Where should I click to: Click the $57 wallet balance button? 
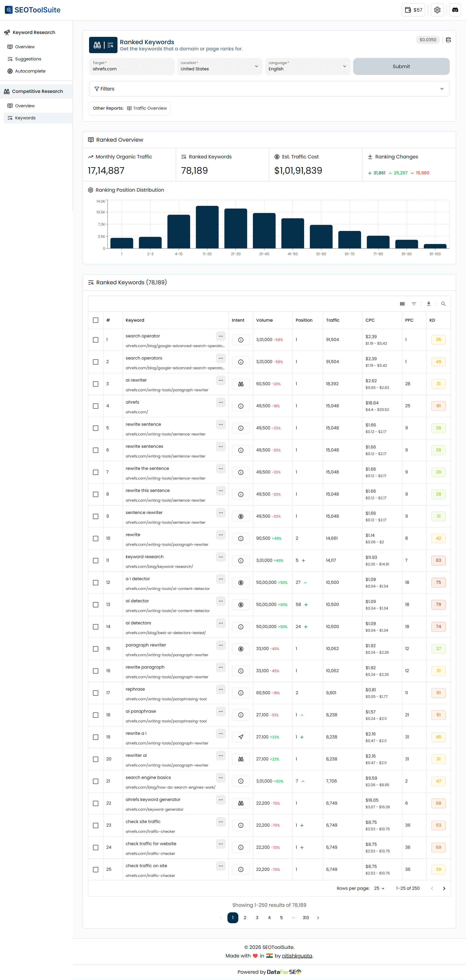click(414, 10)
